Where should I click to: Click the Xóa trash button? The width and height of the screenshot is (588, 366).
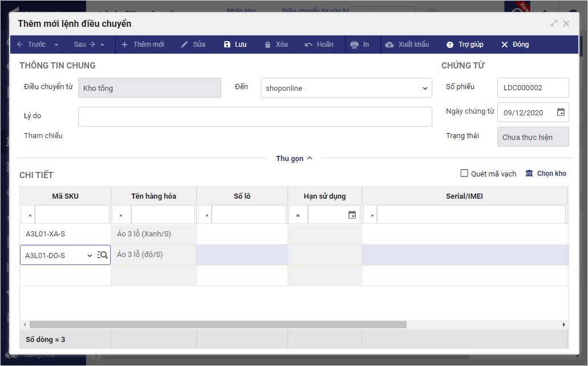[x=276, y=45]
